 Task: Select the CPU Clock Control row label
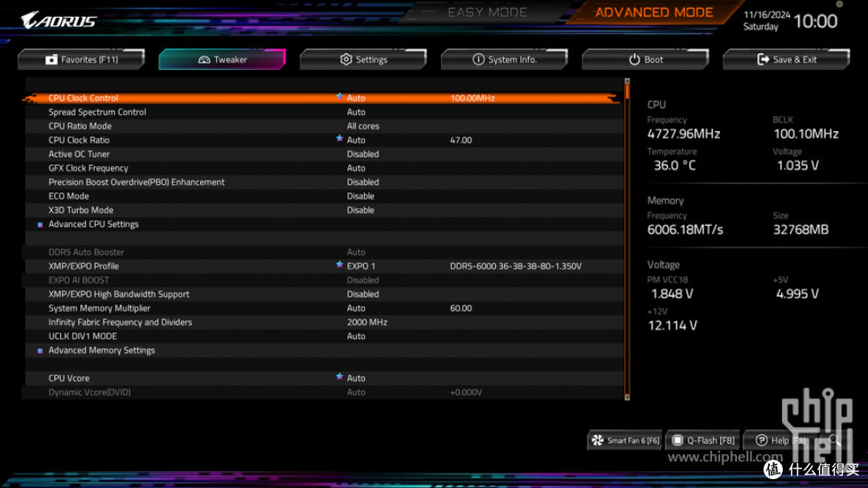(83, 98)
